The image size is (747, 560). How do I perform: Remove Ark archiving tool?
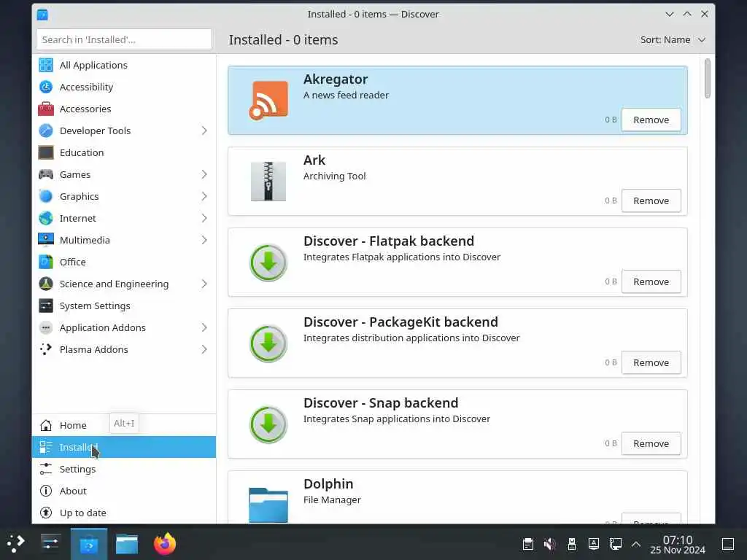(x=651, y=201)
